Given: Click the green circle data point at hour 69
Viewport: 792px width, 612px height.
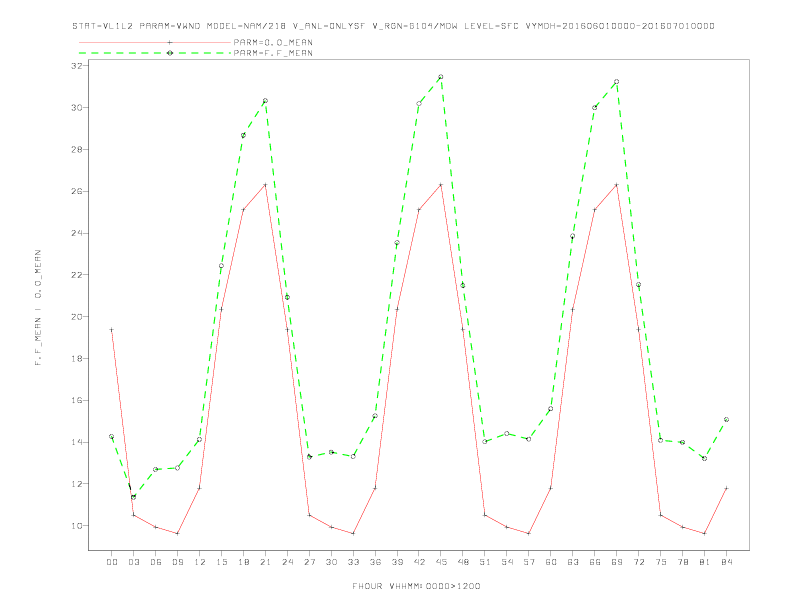Looking at the screenshot, I should click(616, 82).
